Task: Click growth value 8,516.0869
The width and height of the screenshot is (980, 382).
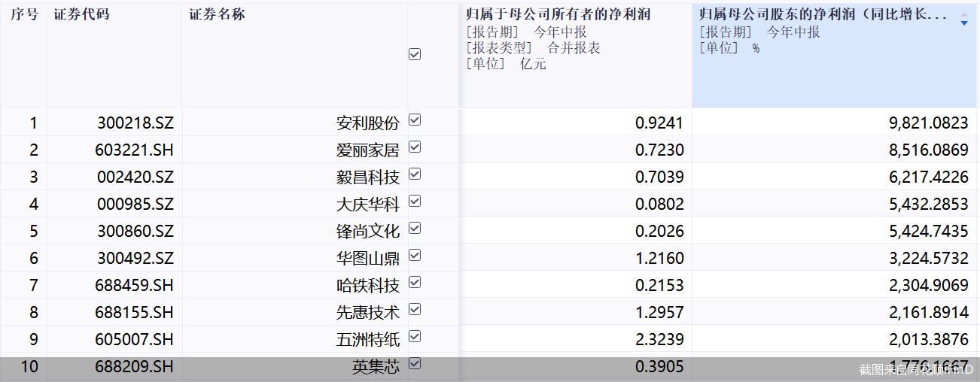Action: coord(929,150)
